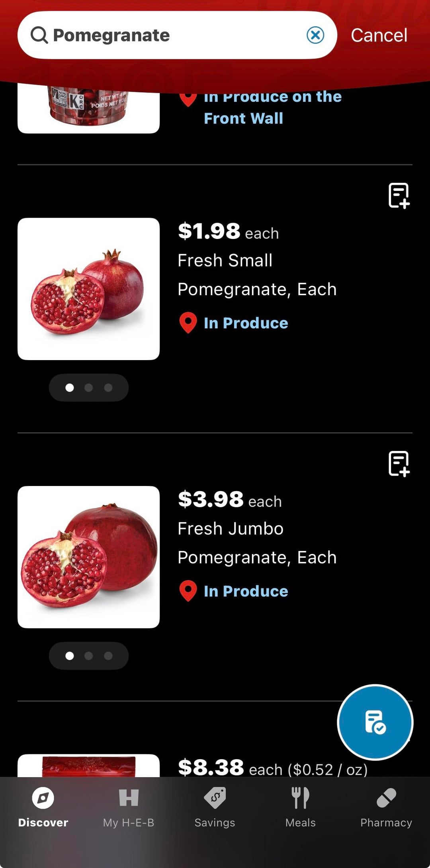Clear the Pomegranate search text

[x=315, y=35]
